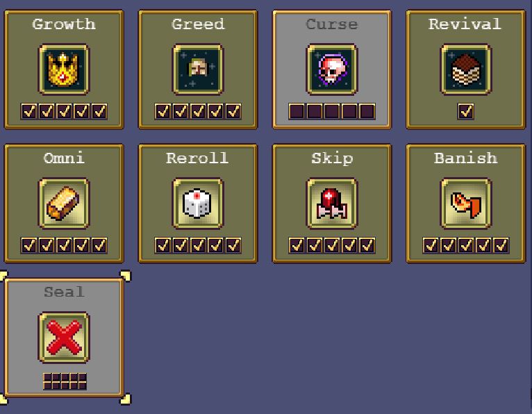Check the last empty Curse box
The height and width of the screenshot is (414, 532).
(367, 111)
